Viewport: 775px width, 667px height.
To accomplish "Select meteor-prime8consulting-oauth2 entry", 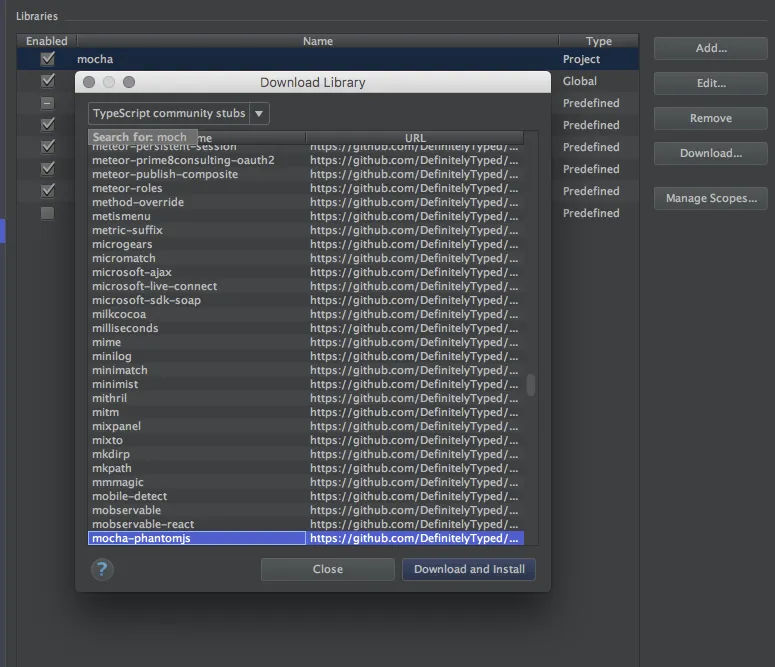I will click(197, 160).
